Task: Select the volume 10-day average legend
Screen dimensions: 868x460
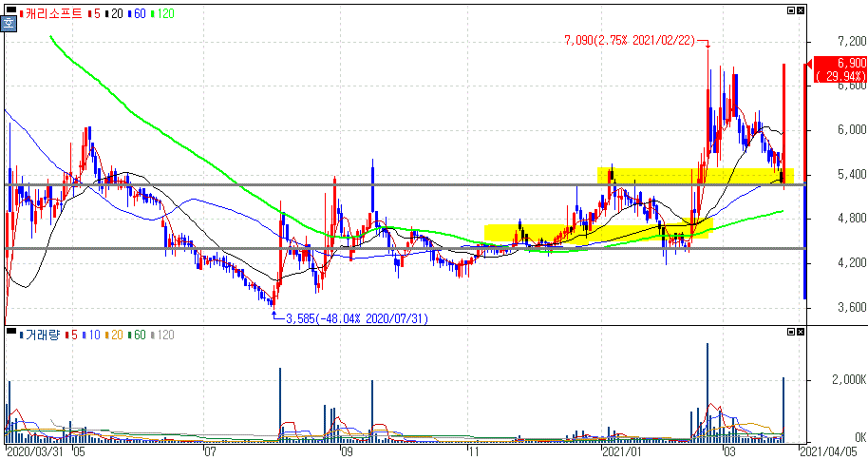Action: tap(91, 335)
